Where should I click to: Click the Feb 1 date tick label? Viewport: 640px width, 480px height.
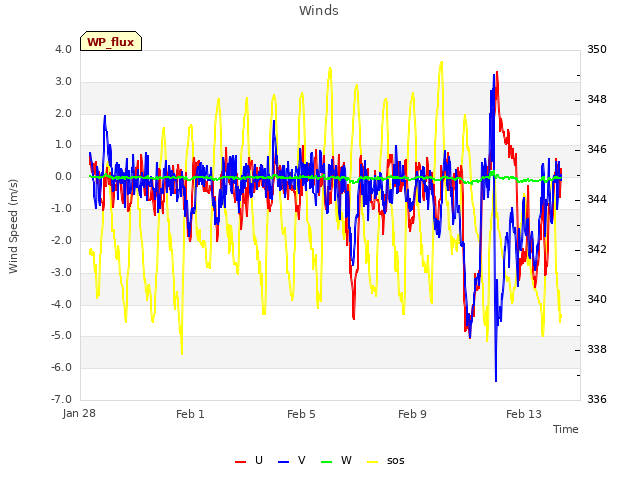point(190,414)
